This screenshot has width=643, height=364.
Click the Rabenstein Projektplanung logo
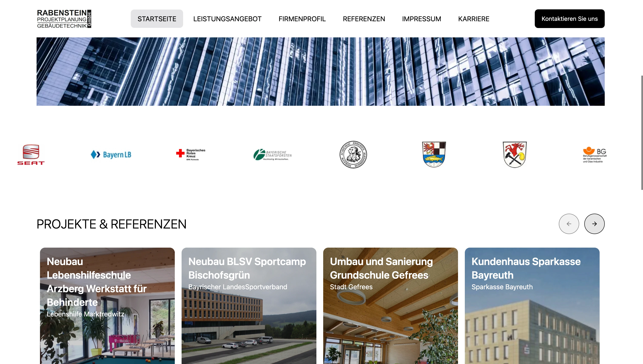pyautogui.click(x=64, y=19)
